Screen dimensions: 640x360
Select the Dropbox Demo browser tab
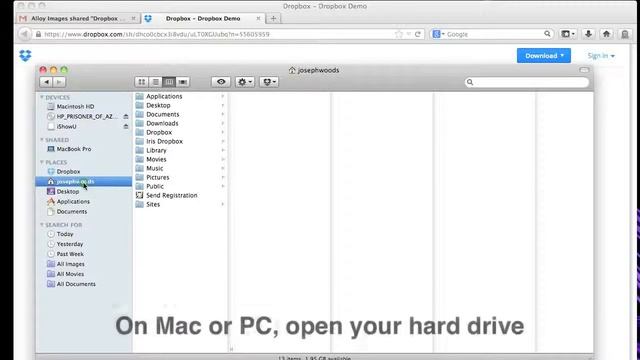click(203, 18)
